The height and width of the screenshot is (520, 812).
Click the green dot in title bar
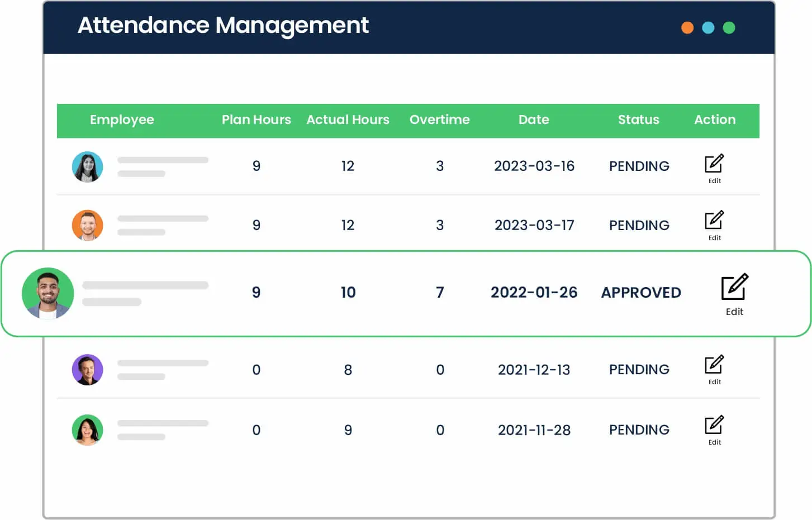[x=729, y=28]
